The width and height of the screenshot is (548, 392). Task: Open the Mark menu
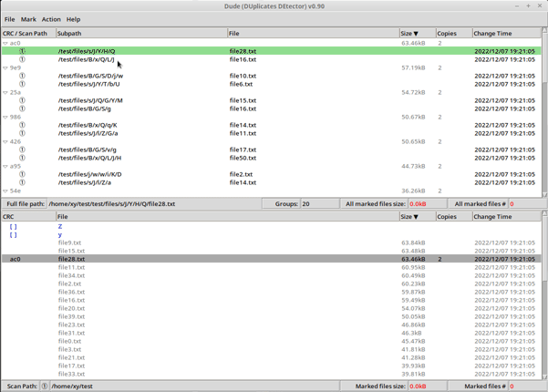pos(28,19)
